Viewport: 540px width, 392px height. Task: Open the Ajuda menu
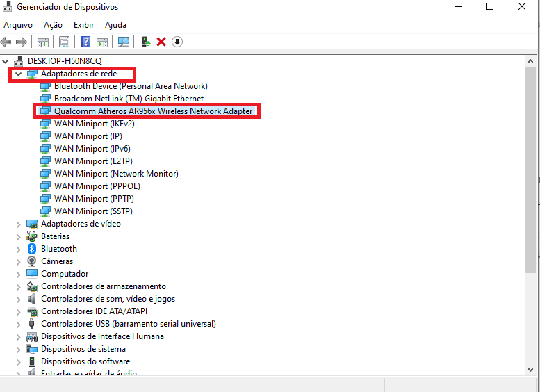pos(115,25)
